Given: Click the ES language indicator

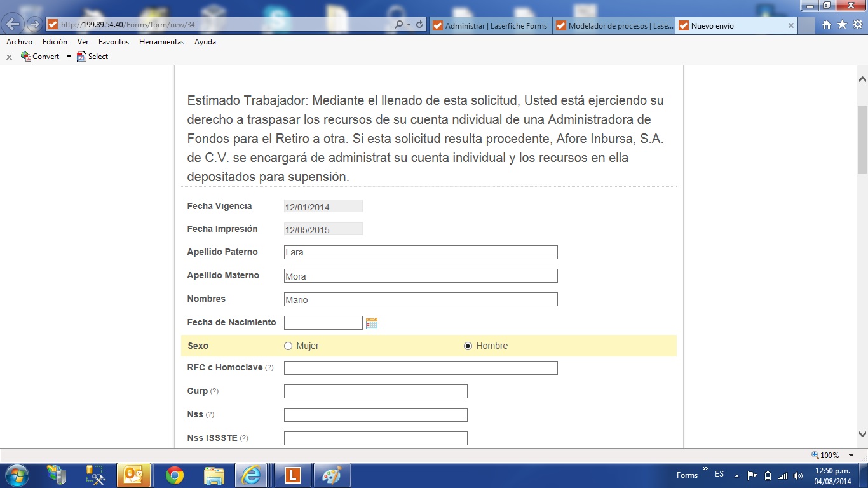Looking at the screenshot, I should click(719, 475).
